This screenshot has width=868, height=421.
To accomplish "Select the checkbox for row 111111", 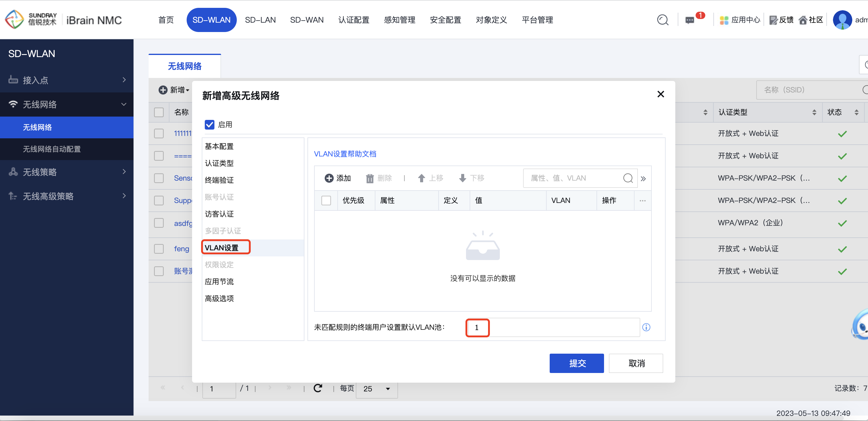I will click(x=159, y=133).
